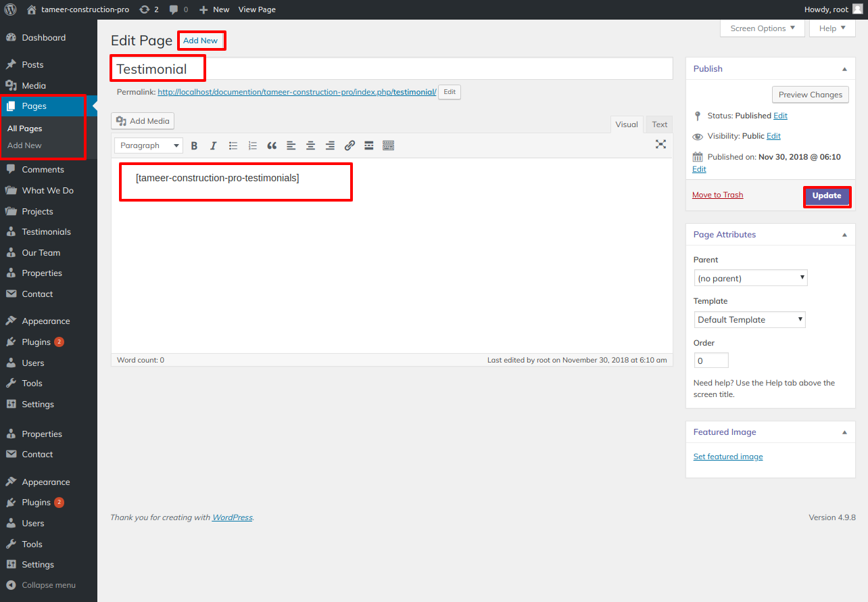Screen dimensions: 868x602
Task: Open the Paragraph format dropdown
Action: click(x=149, y=145)
